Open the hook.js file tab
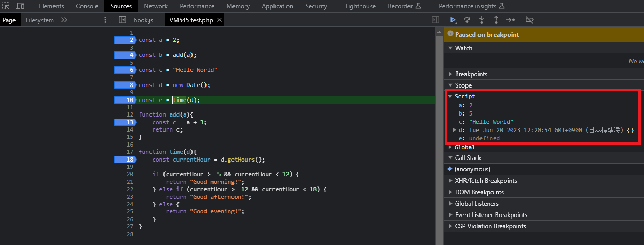This screenshot has width=644, height=245. tap(143, 20)
